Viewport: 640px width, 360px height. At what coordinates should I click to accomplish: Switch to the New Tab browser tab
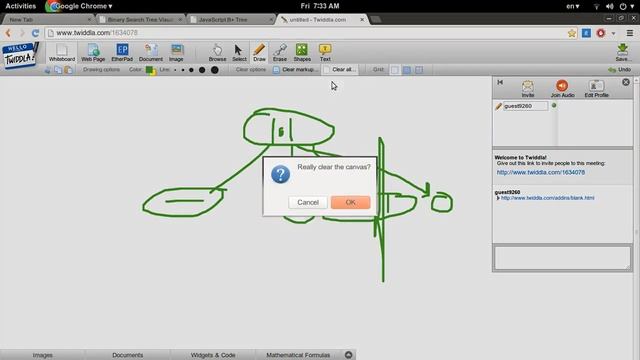click(x=48, y=20)
